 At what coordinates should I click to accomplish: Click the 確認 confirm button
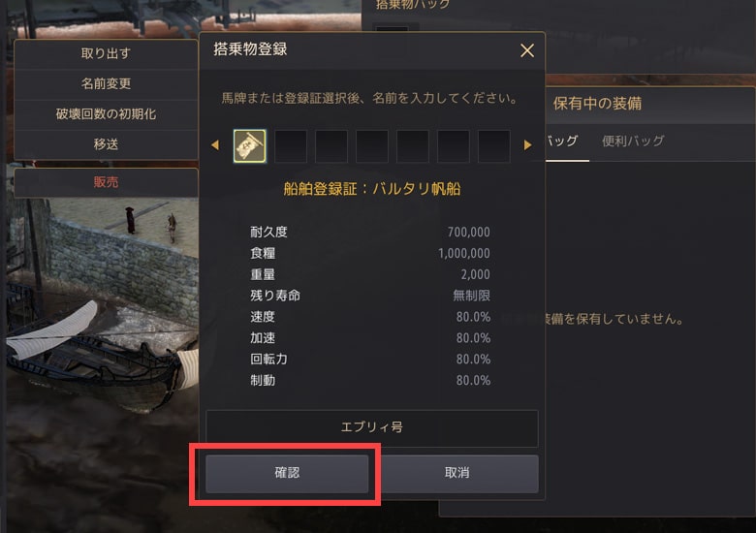click(x=287, y=473)
